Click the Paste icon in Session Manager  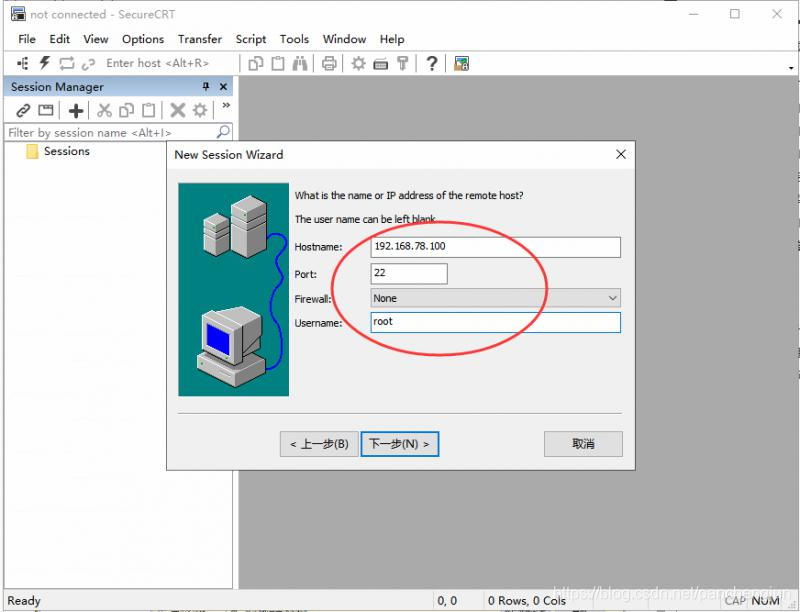(148, 110)
